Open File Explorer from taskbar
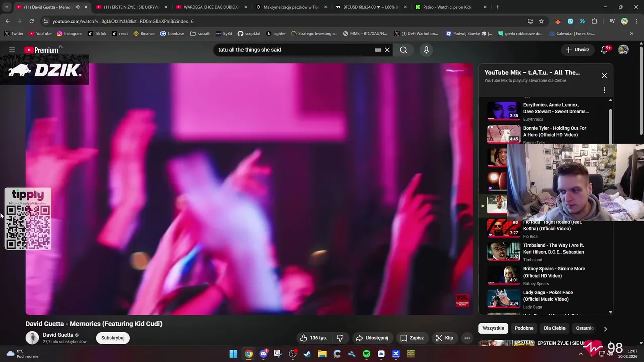This screenshot has height=362, width=644. click(322, 354)
